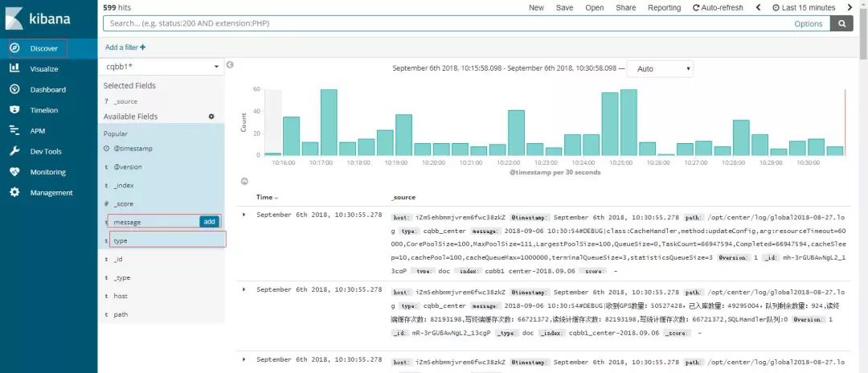Open the Timelion icon
Viewport: 868px width, 373px height.
(15, 109)
